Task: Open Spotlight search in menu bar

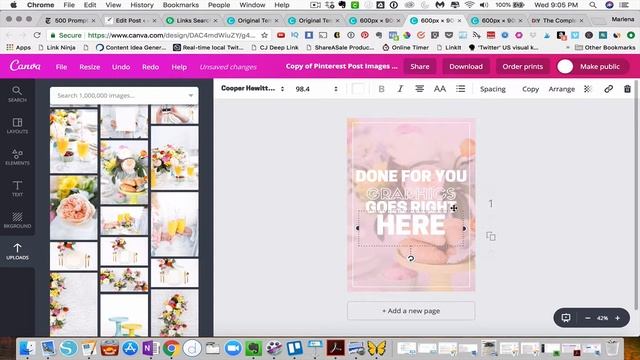Action: click(x=593, y=5)
